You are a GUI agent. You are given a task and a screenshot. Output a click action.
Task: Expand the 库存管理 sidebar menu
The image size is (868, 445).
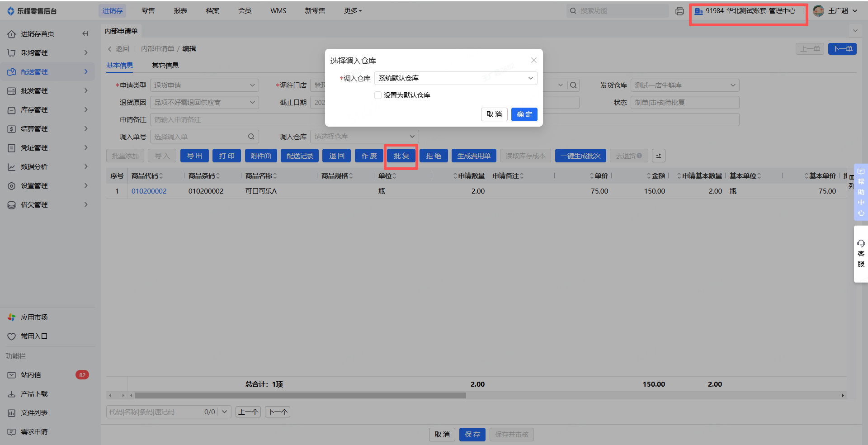47,110
